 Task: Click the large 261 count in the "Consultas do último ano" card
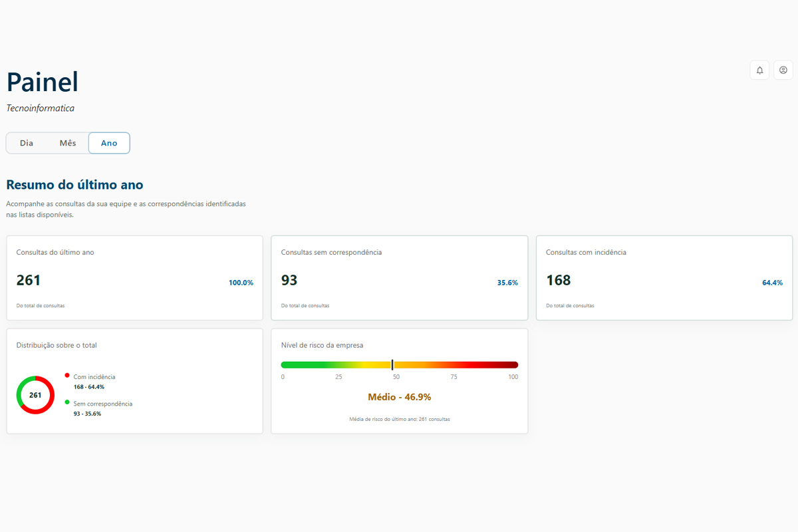[x=29, y=281]
